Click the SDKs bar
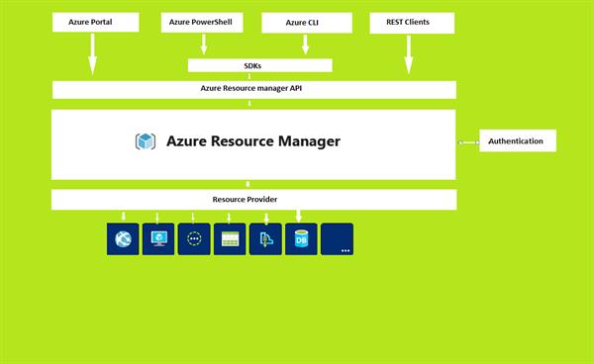The height and width of the screenshot is (364, 594). click(260, 65)
